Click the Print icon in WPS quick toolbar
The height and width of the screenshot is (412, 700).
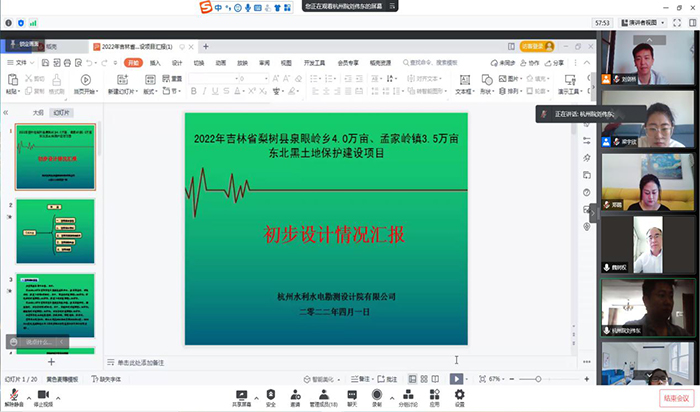click(x=67, y=63)
